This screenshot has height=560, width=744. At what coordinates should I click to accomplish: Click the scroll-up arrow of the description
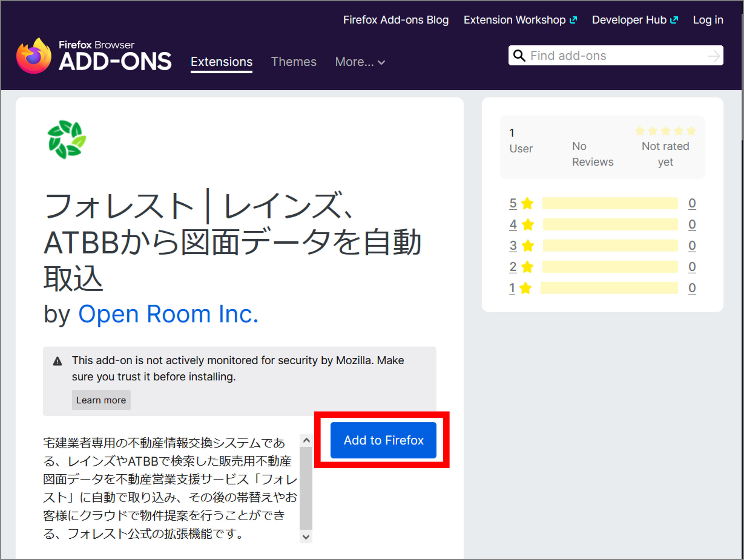306,440
